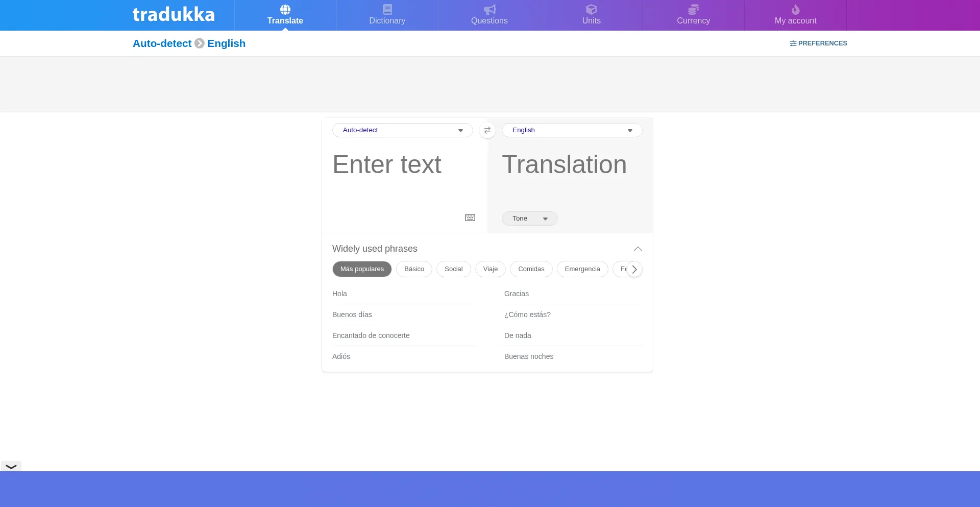Translate the phrase Hola
Screen dimensions: 980x507
339,294
